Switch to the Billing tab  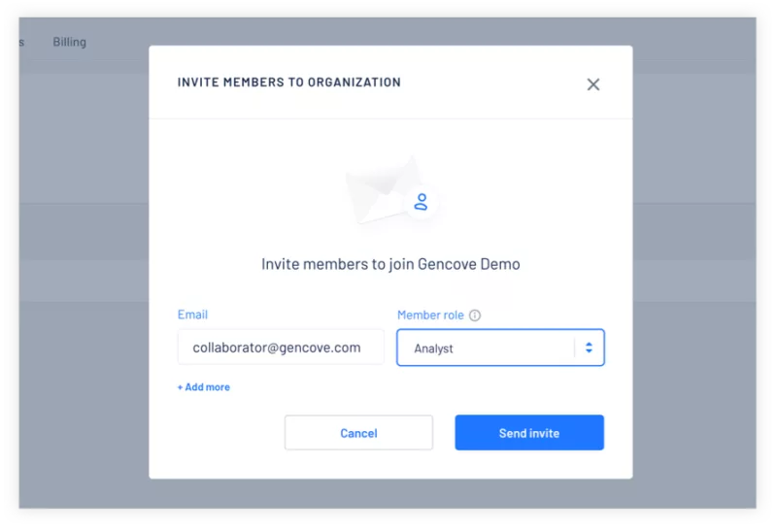pos(69,42)
